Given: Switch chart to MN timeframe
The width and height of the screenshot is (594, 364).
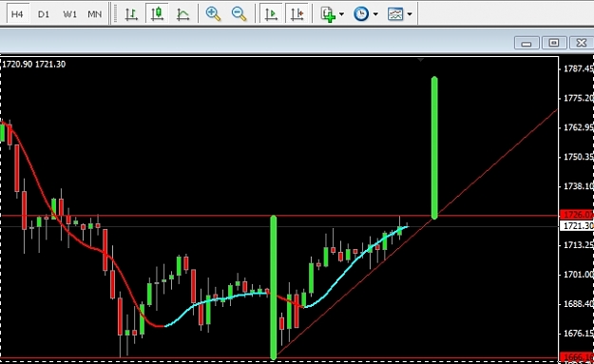Looking at the screenshot, I should tap(95, 14).
